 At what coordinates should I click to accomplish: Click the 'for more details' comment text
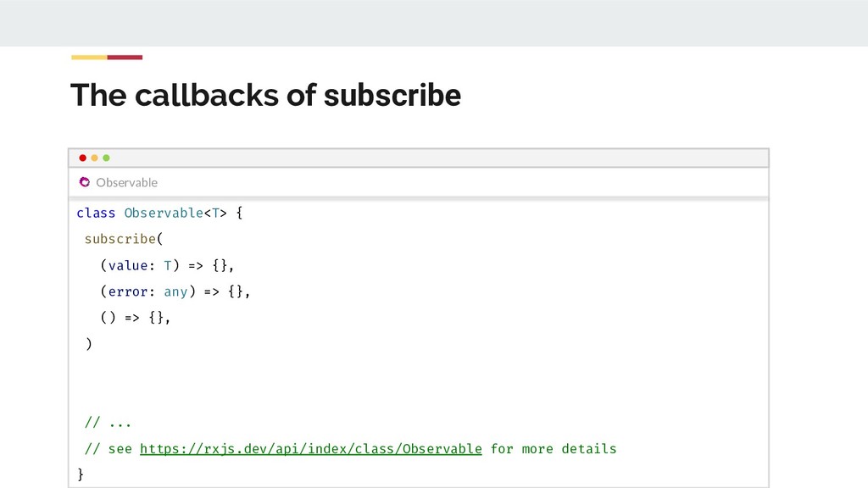click(554, 448)
